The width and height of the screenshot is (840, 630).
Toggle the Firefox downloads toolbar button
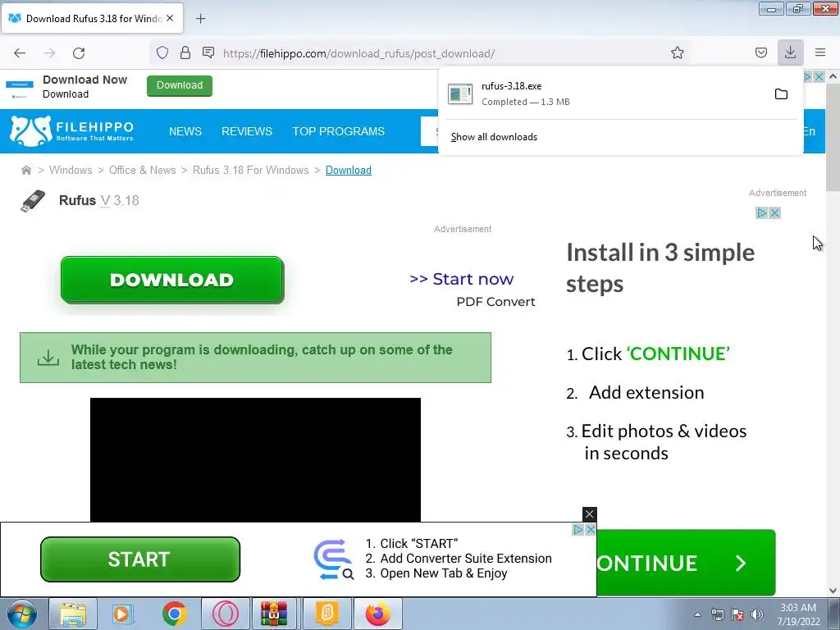coord(790,52)
